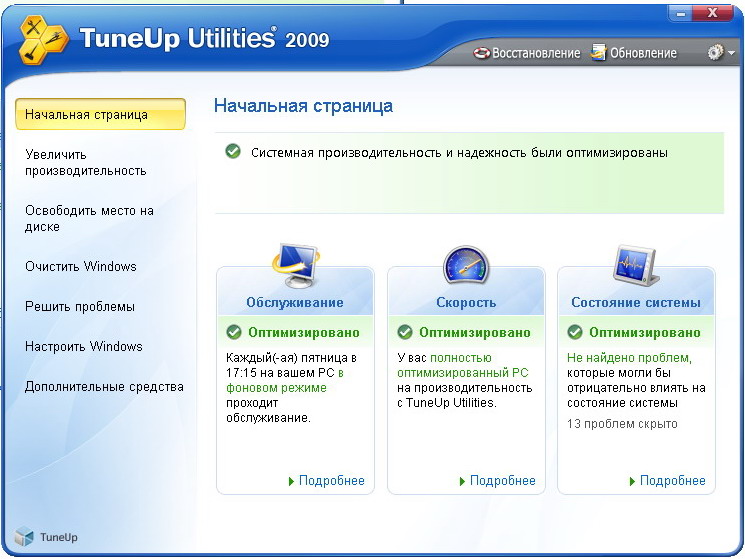Viewport: 745px width, 559px height.
Task: Click the Обслуживание card heading
Action: 295,303
